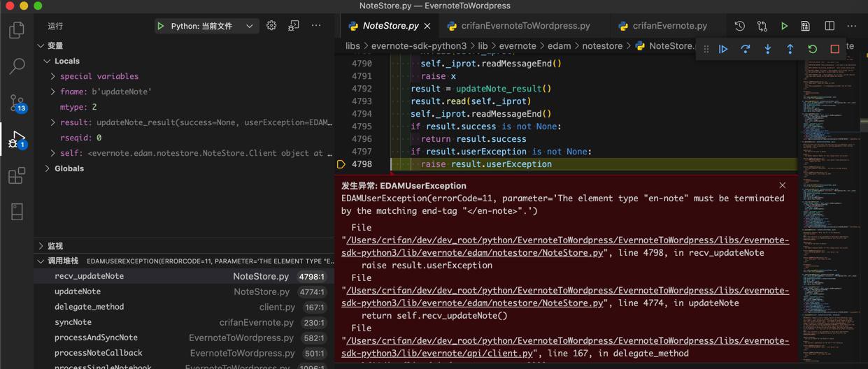Open client.py line 167 traceback link
Viewport: 868px width, 369px height.
[x=565, y=347]
